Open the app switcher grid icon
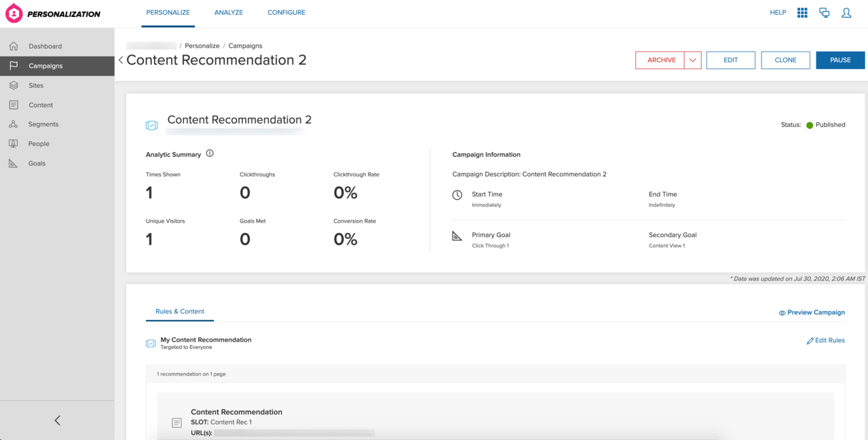The width and height of the screenshot is (868, 440). click(801, 12)
